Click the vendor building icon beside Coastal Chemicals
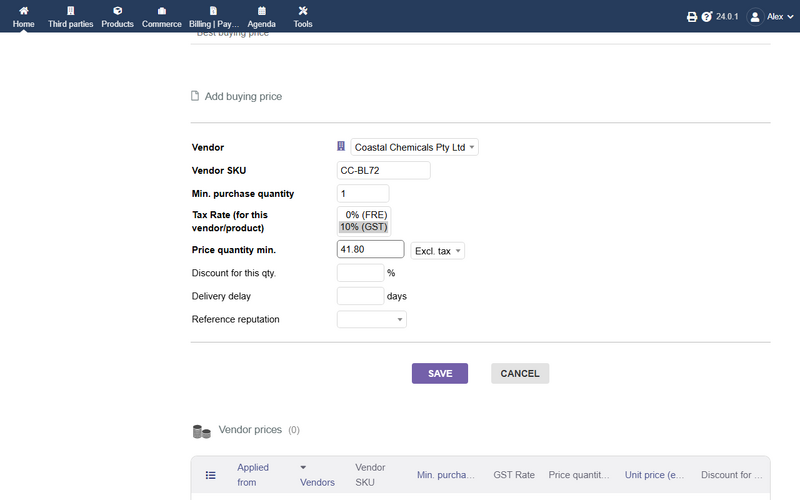The height and width of the screenshot is (500, 800). [341, 146]
